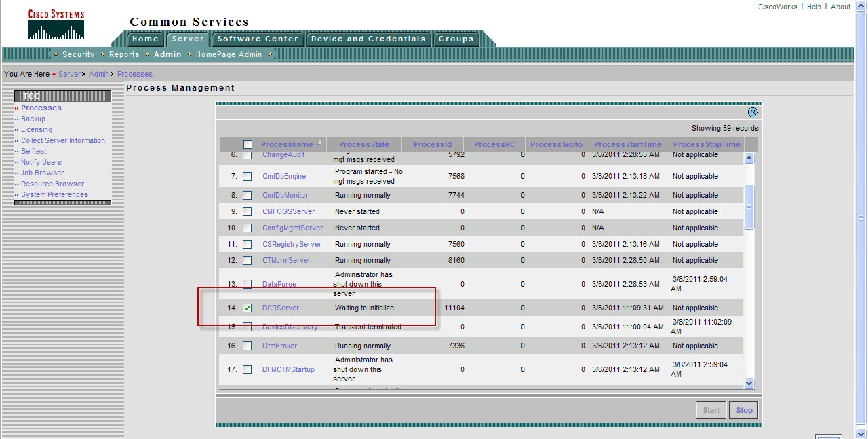Click the Admin breadcrumb link
The width and height of the screenshot is (868, 439).
(99, 74)
